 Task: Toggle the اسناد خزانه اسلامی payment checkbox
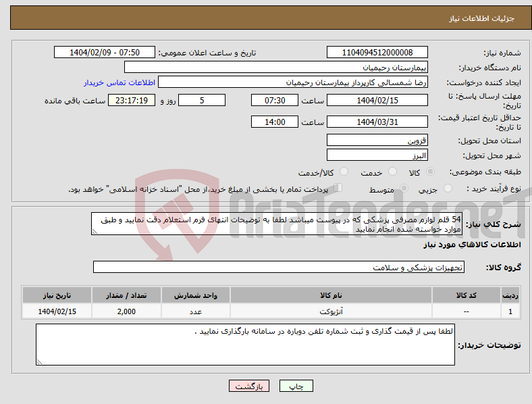[x=338, y=188]
